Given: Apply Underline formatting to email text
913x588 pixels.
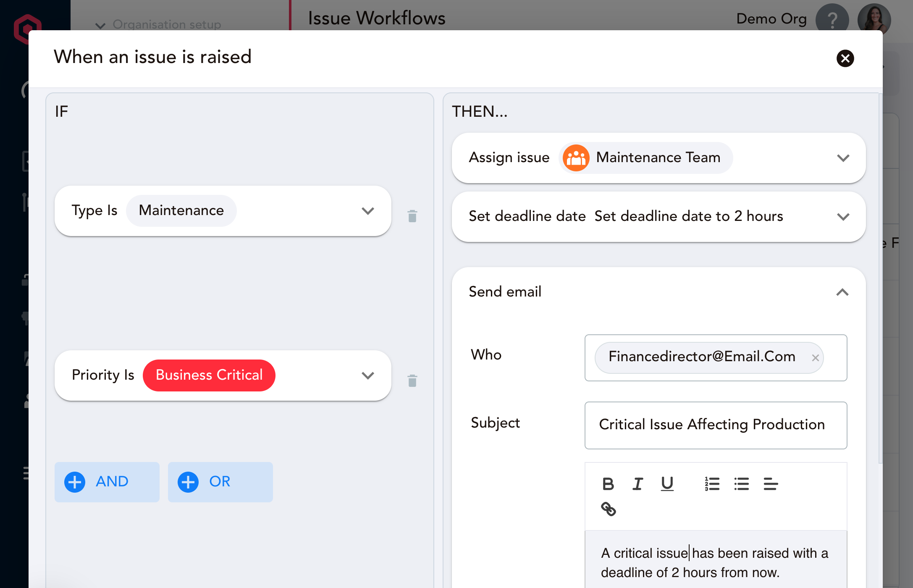Looking at the screenshot, I should click(667, 484).
